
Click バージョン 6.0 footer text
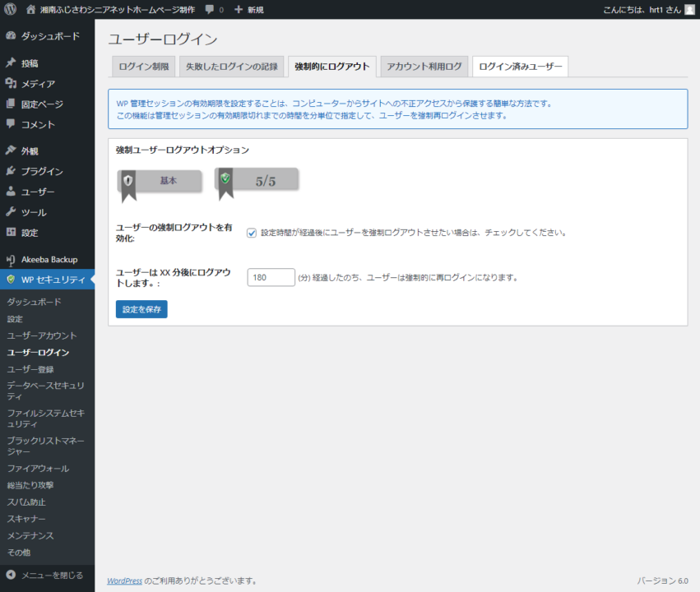[x=662, y=580]
